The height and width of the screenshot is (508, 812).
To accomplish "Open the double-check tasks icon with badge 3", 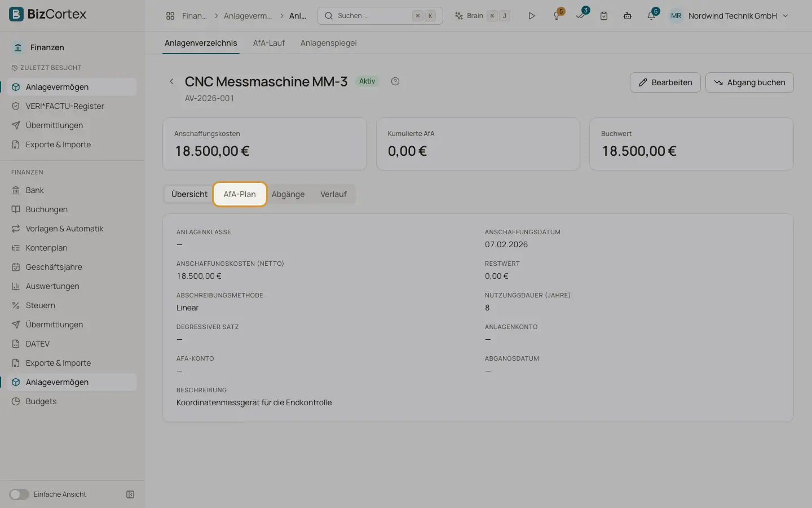I will (x=581, y=15).
